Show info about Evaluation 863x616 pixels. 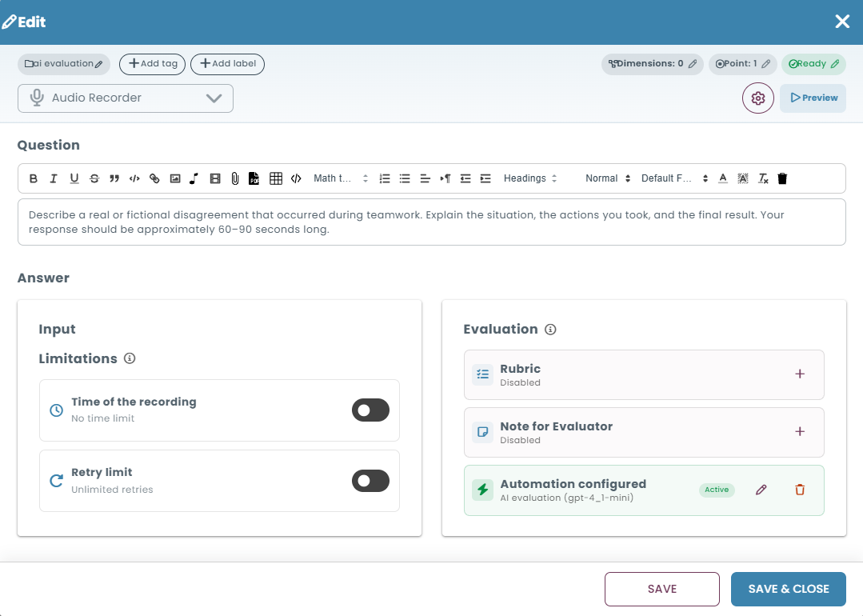(550, 329)
